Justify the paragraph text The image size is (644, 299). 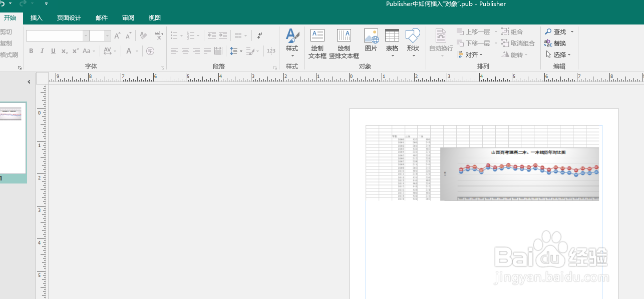click(207, 51)
